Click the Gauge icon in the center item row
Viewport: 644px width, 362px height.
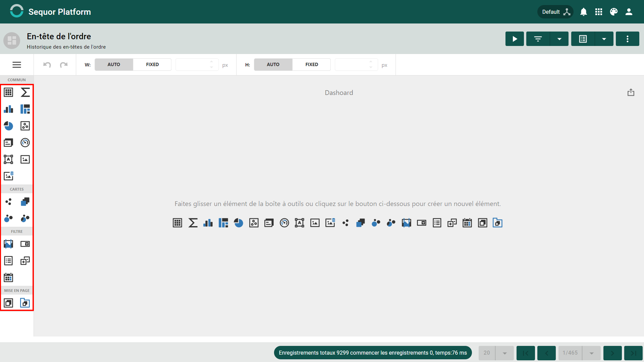tap(284, 223)
